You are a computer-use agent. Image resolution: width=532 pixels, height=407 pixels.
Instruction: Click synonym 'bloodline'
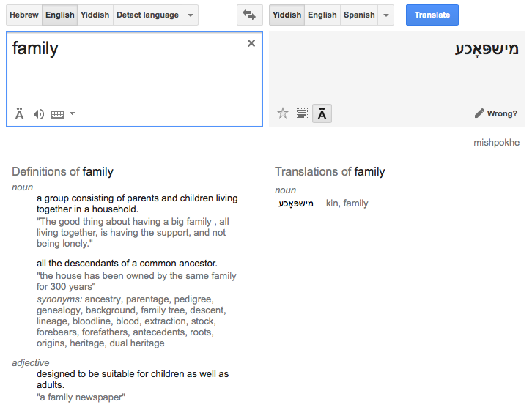[x=92, y=321]
